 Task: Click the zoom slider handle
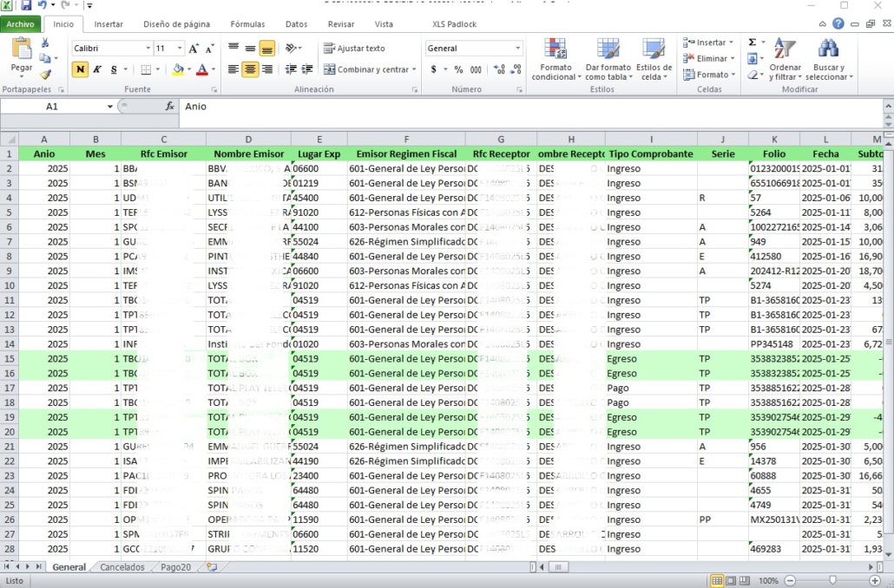[x=832, y=580]
